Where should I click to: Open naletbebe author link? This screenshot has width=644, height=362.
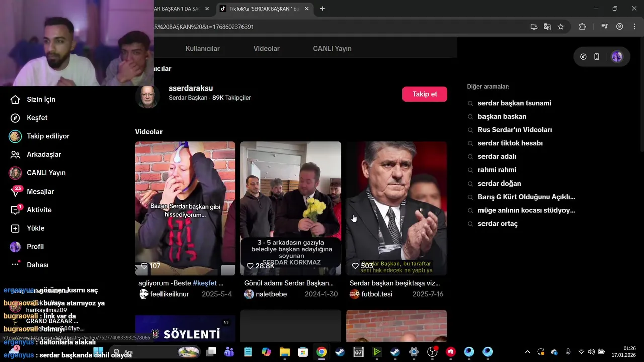(271, 294)
